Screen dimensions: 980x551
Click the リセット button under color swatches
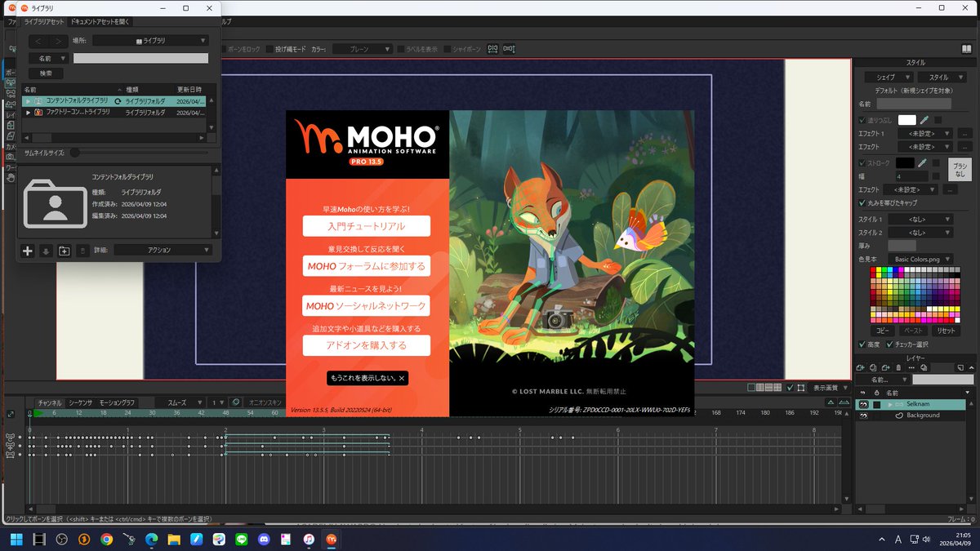[x=947, y=331]
